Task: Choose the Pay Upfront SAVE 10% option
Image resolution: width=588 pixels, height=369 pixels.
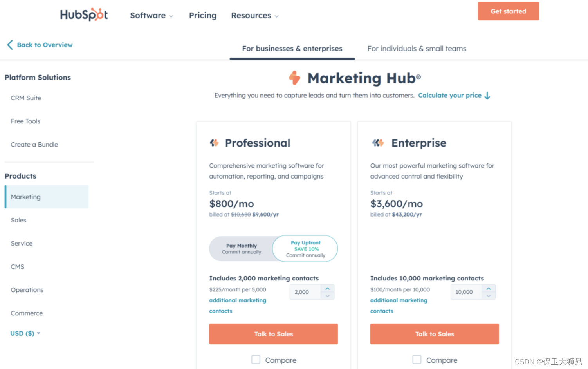Action: (305, 249)
